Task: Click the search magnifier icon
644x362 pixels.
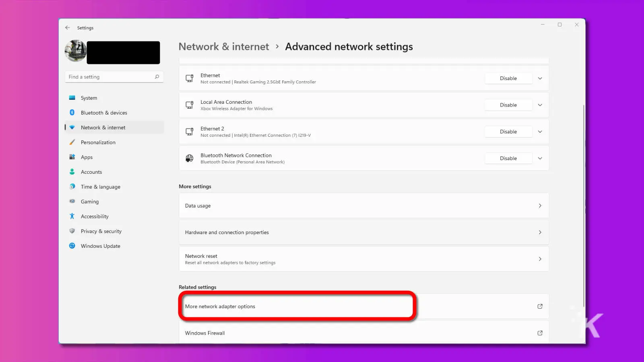Action: [157, 77]
